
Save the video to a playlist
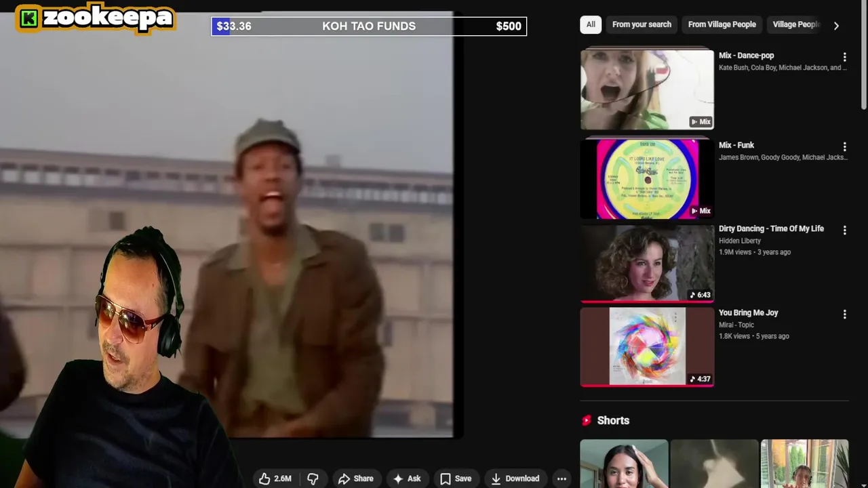click(x=456, y=479)
